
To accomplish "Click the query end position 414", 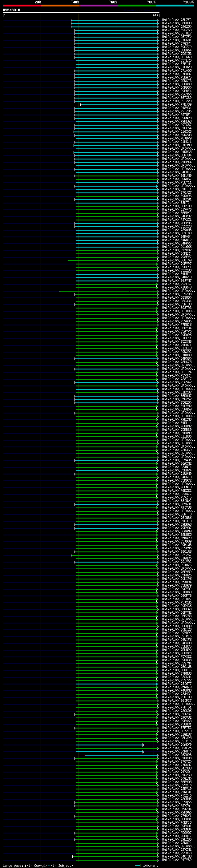I will tap(155, 15).
